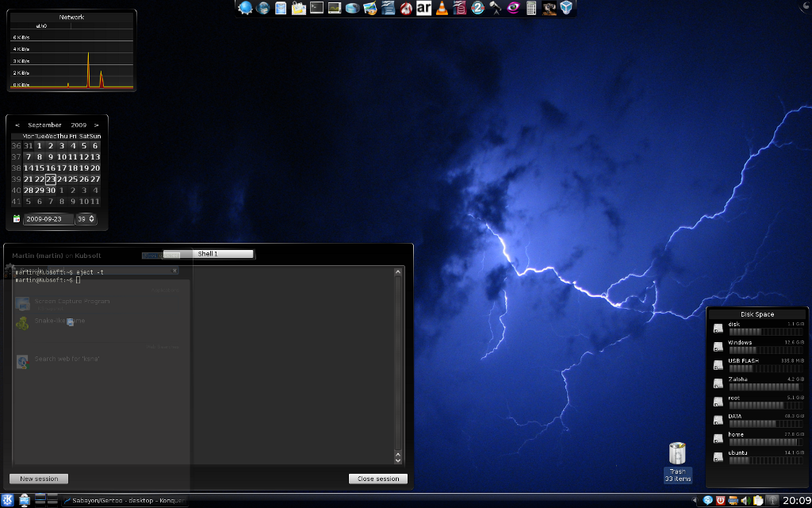Click the calendar date input field
812x508 pixels.
click(x=48, y=219)
